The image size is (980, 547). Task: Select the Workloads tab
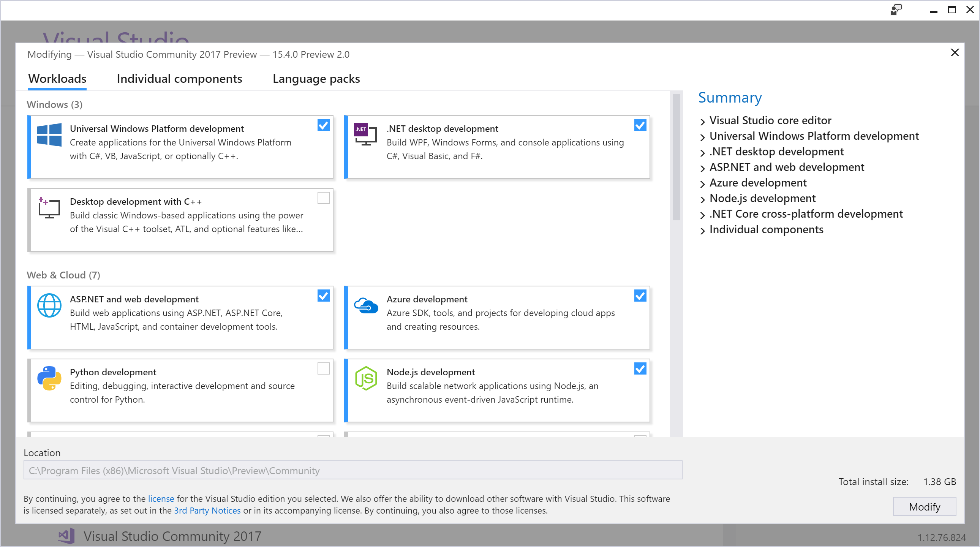tap(57, 79)
